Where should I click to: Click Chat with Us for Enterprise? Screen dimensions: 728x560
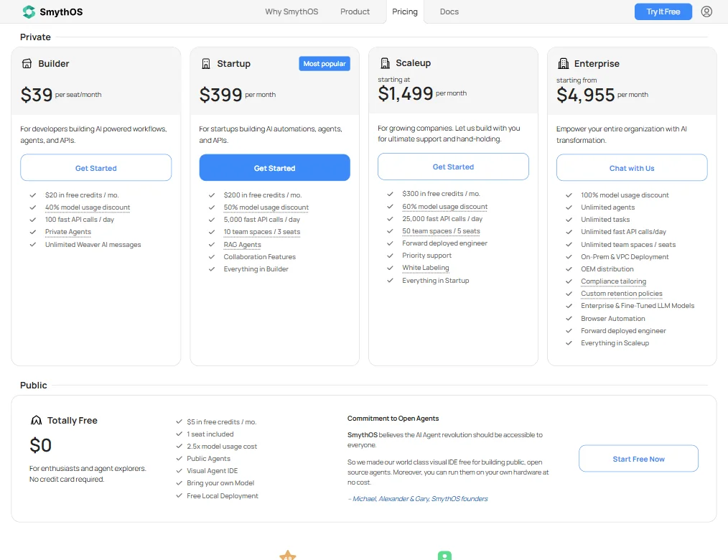[632, 167]
